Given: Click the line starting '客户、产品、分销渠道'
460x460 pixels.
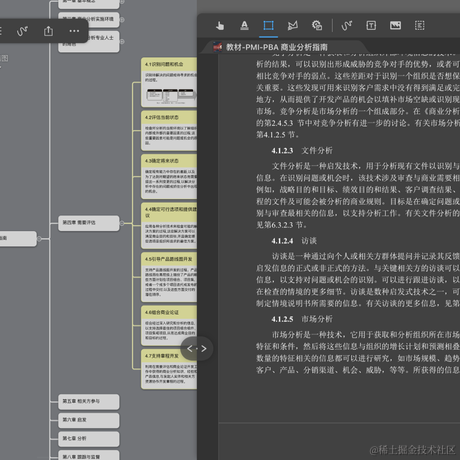Looking at the screenshot, I should 358,370.
